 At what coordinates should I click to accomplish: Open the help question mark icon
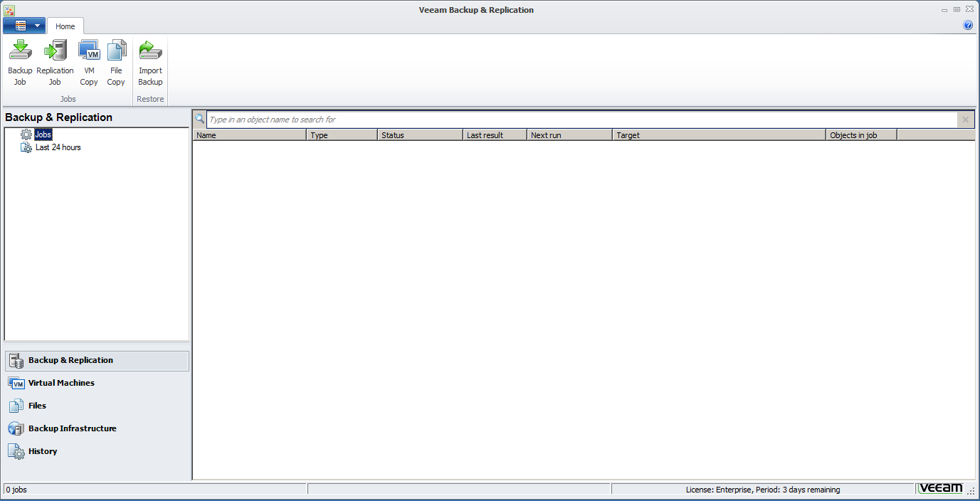point(968,25)
